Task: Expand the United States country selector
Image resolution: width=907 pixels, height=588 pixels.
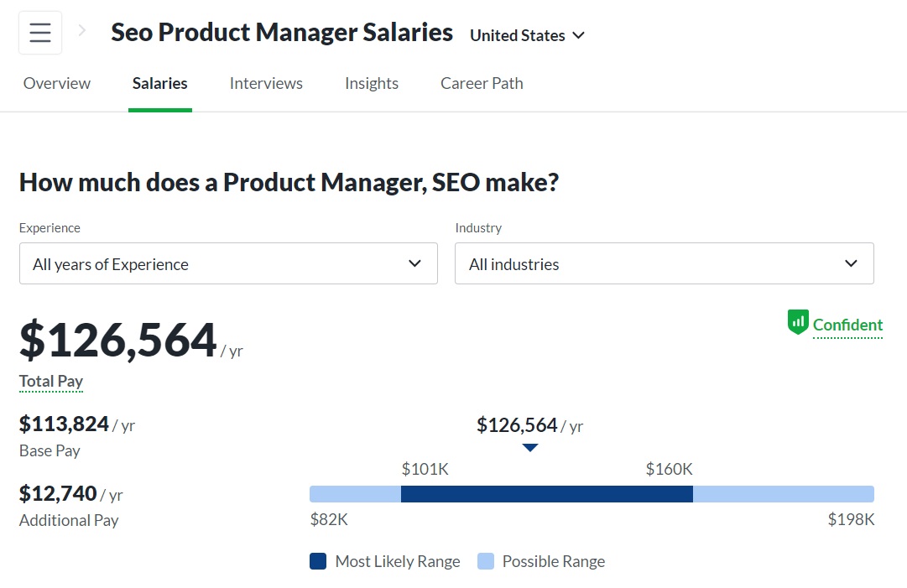Action: point(526,35)
